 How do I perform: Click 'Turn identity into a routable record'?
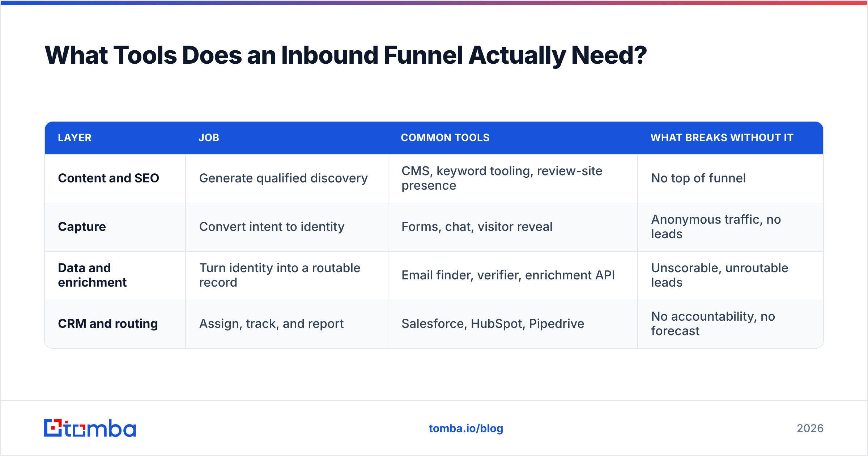(x=287, y=275)
